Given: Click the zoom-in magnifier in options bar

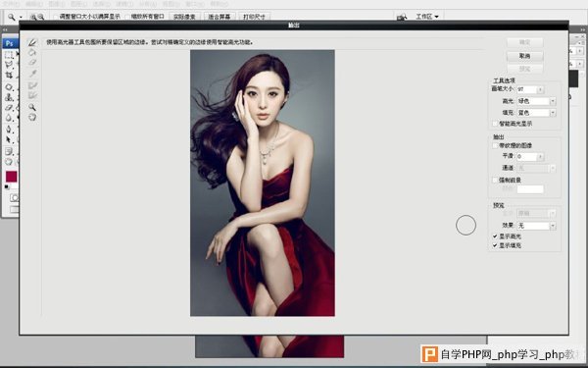Looking at the screenshot, I should click(x=33, y=17).
